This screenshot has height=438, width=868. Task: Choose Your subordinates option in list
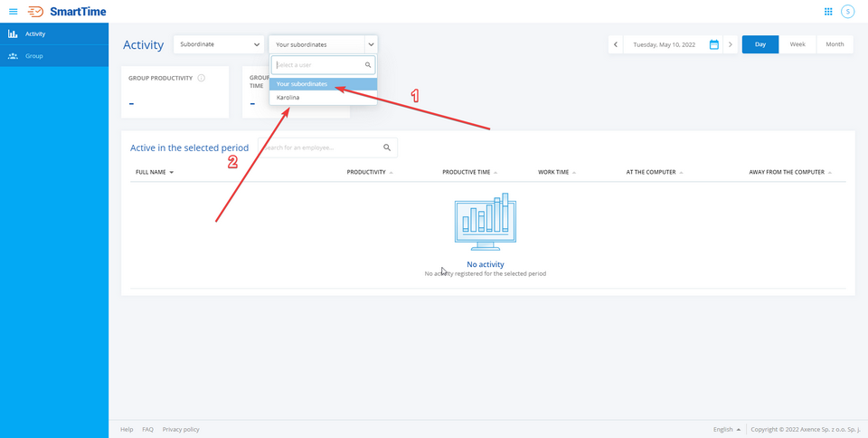(302, 84)
